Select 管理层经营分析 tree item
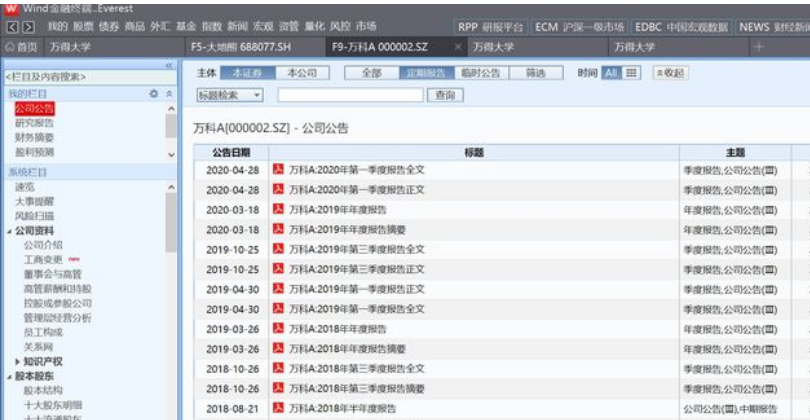The image size is (810, 420). (57, 318)
